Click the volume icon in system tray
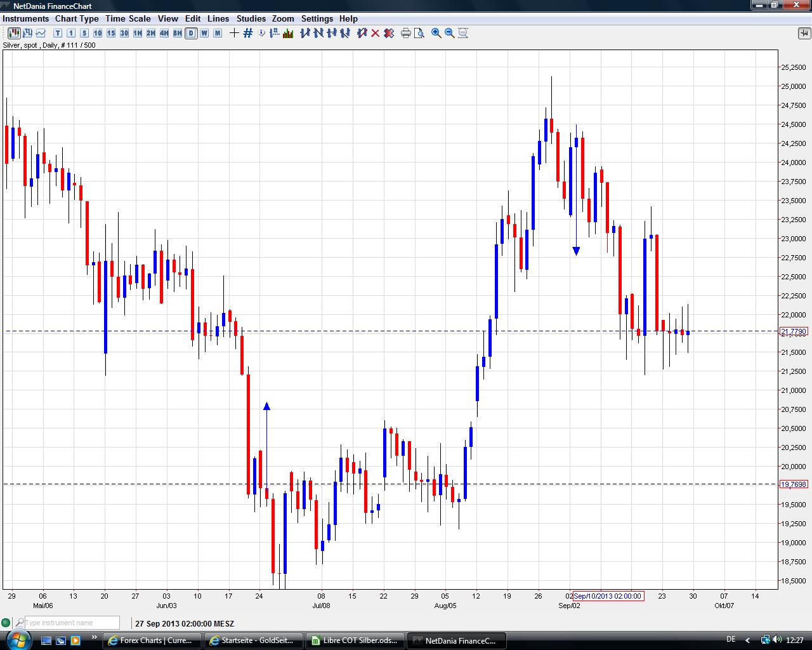Screen dimensions: 812x650 777,640
